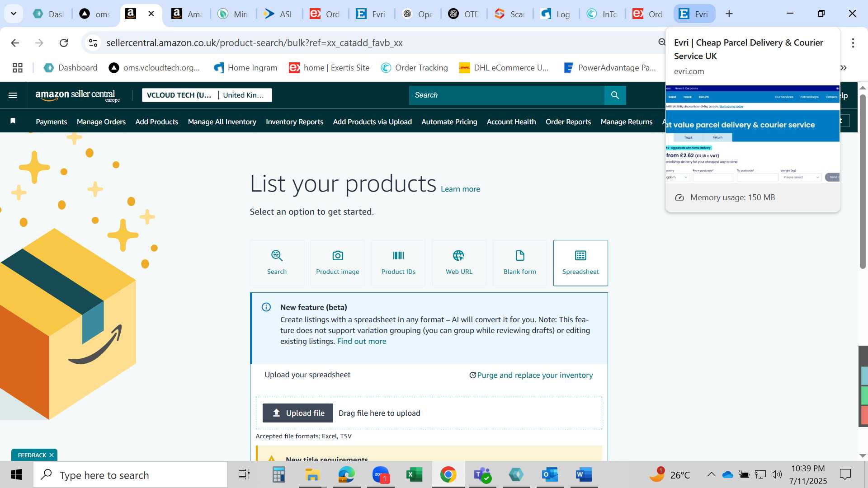Click the browser address bar URL
The height and width of the screenshot is (488, 868).
(255, 43)
